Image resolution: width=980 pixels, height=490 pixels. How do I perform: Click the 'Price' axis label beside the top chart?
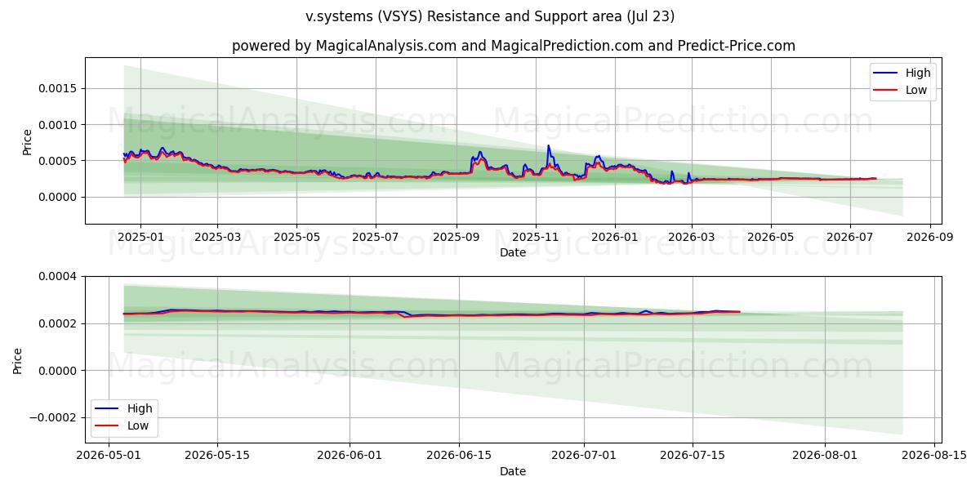(27, 141)
